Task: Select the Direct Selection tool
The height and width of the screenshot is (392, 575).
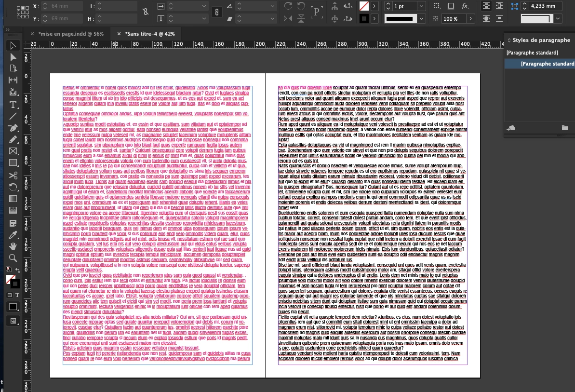Action: point(13,57)
